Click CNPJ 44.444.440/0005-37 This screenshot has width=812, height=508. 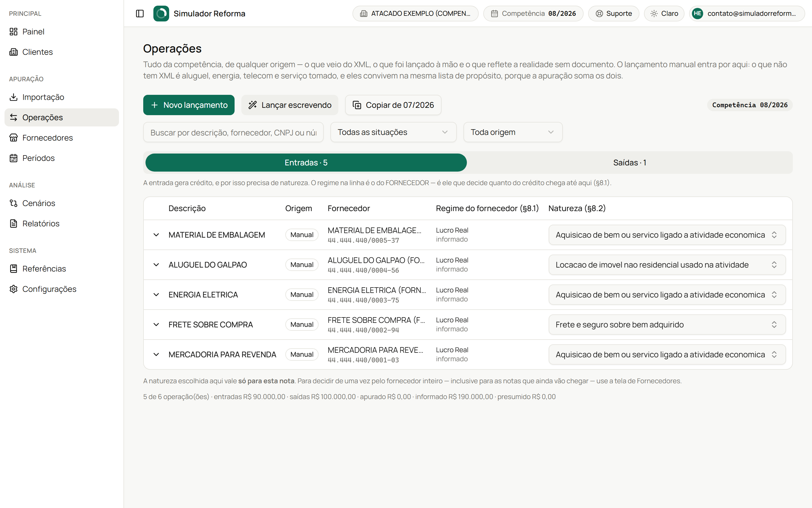click(x=363, y=240)
